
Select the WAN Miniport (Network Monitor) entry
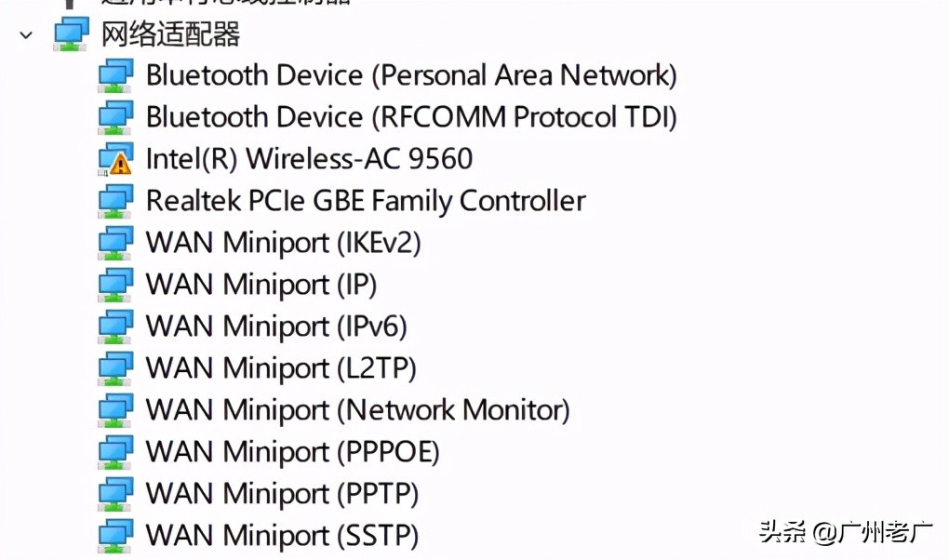point(357,409)
